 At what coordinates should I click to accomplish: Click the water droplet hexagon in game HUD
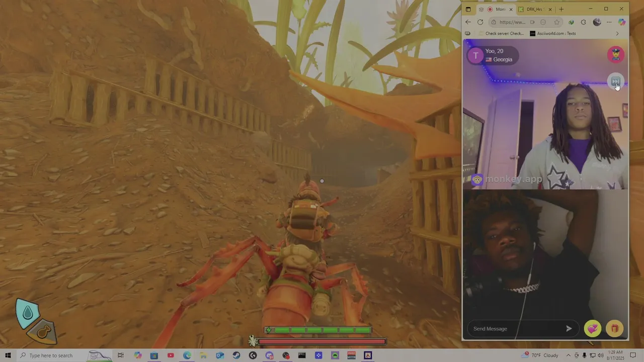pos(28,313)
